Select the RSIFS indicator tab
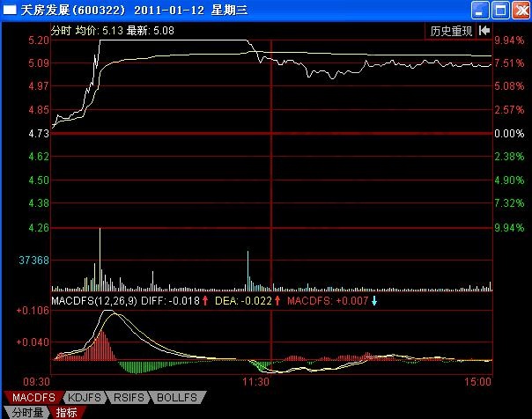532x419 pixels. [132, 397]
